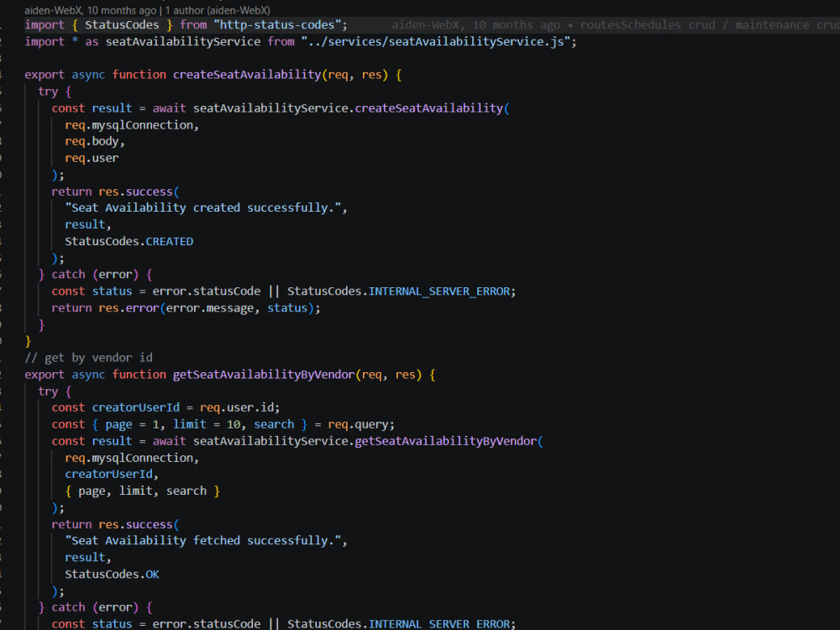
Task: Click "limit = 10" default value
Action: point(207,424)
